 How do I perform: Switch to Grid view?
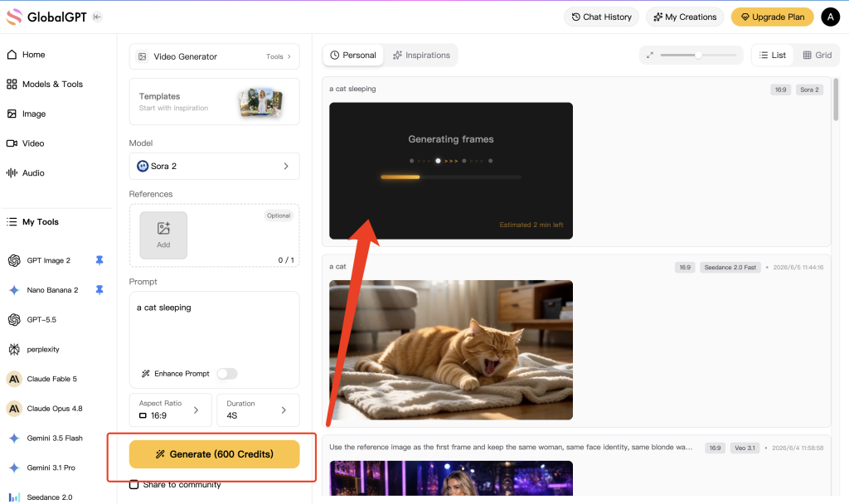pyautogui.click(x=817, y=56)
